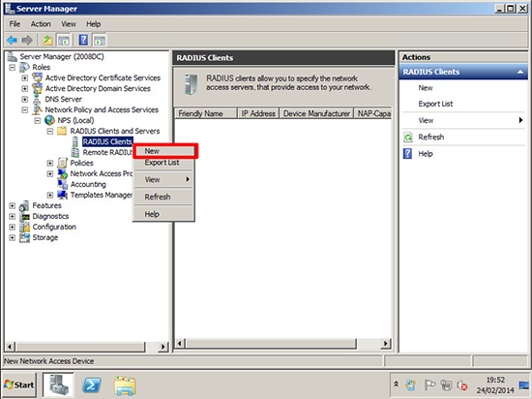Open the PowerShell taskbar icon

[x=92, y=385]
